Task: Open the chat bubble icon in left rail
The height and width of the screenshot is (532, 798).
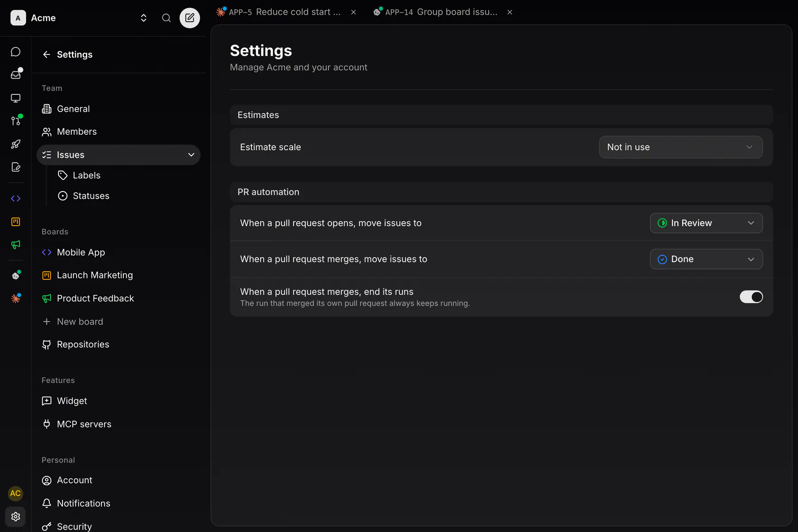Action: pos(16,52)
